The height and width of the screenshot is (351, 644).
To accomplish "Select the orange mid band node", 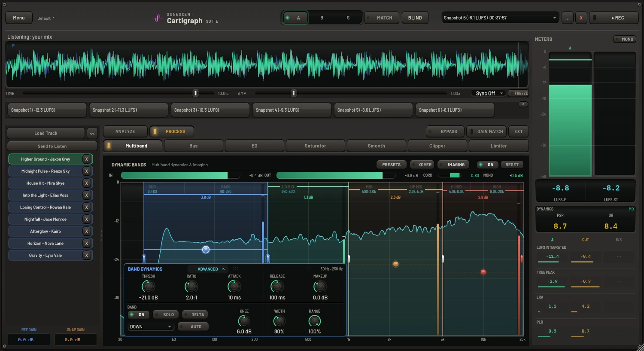I will click(395, 264).
